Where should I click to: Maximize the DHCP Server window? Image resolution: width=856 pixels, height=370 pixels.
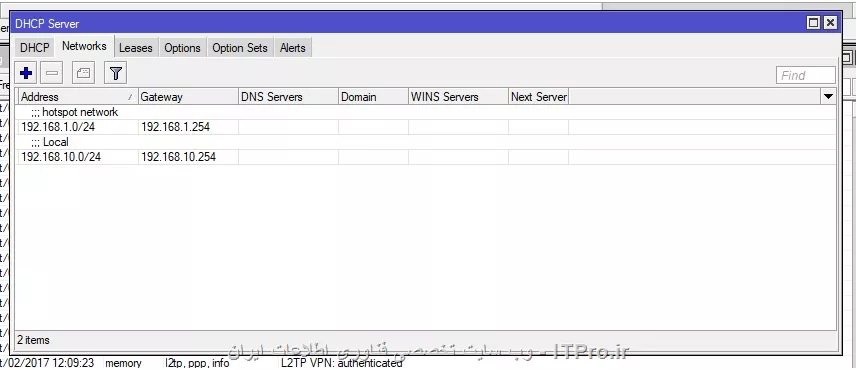pos(813,22)
